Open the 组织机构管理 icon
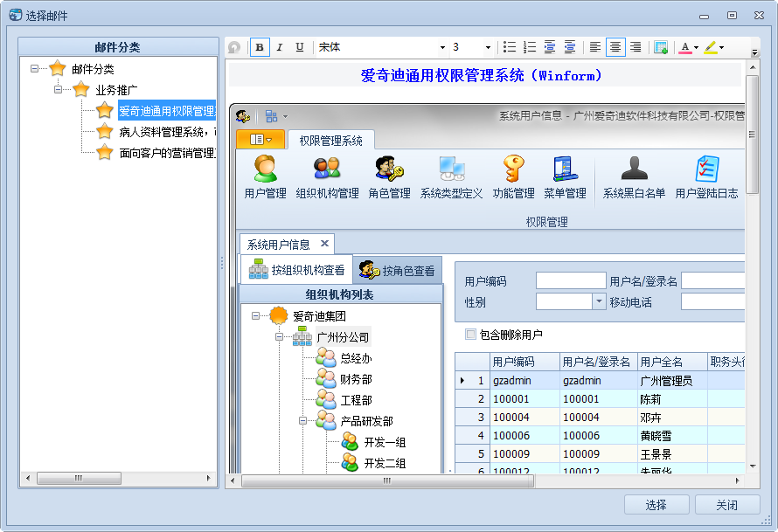 coord(328,177)
